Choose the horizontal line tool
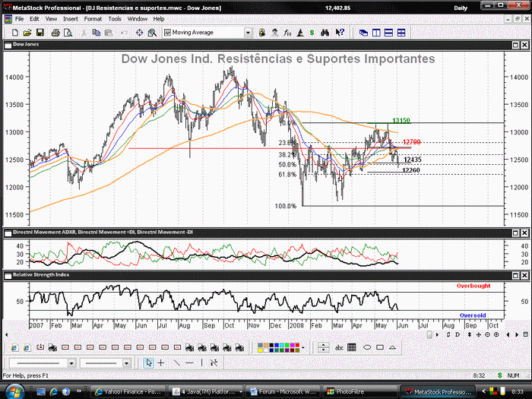 tap(189, 363)
